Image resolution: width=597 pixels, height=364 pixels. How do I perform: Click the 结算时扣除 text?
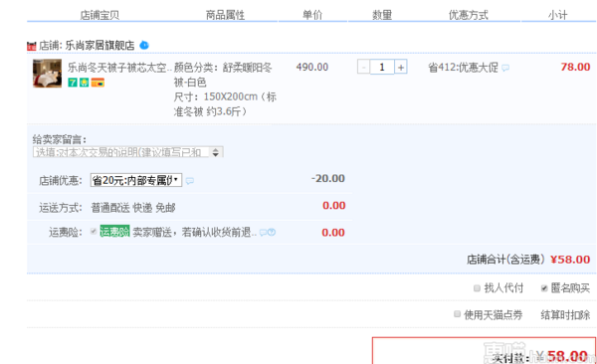565,315
